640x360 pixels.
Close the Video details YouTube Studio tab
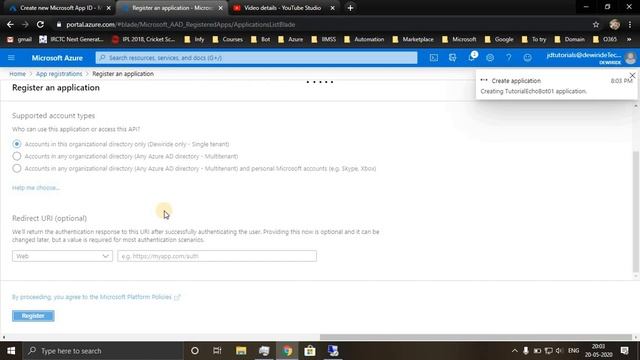pyautogui.click(x=332, y=8)
